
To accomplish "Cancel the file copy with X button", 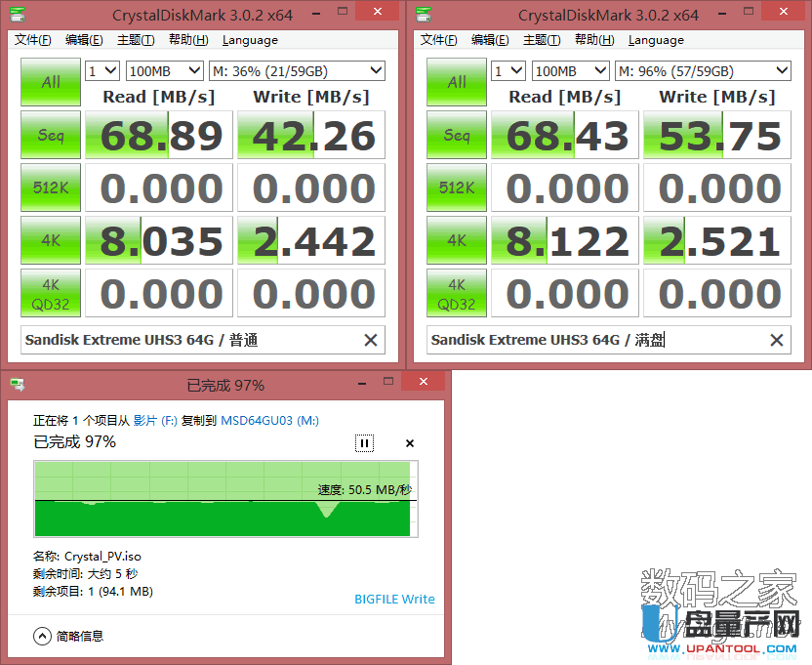I will 410,443.
